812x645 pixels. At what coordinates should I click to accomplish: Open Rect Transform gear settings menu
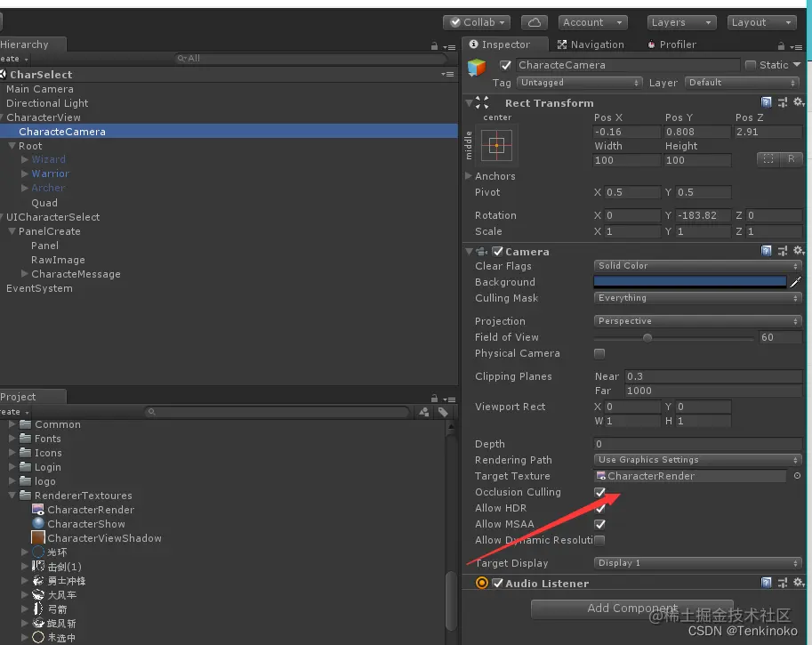[x=799, y=102]
